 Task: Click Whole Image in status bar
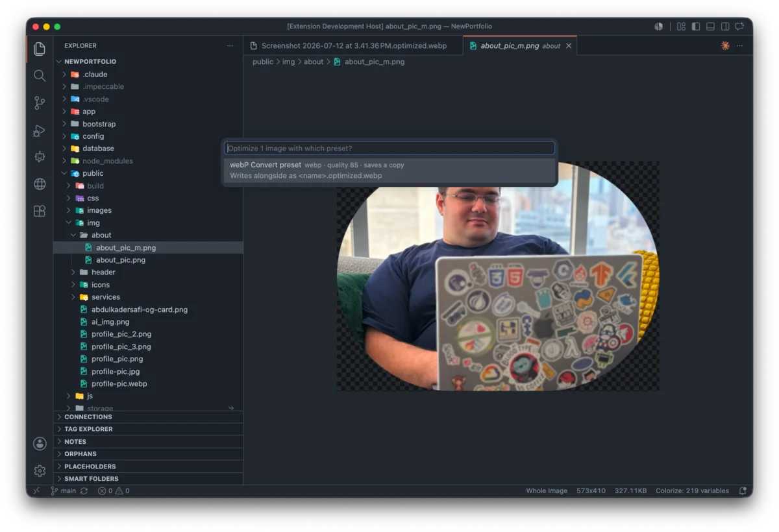(547, 491)
